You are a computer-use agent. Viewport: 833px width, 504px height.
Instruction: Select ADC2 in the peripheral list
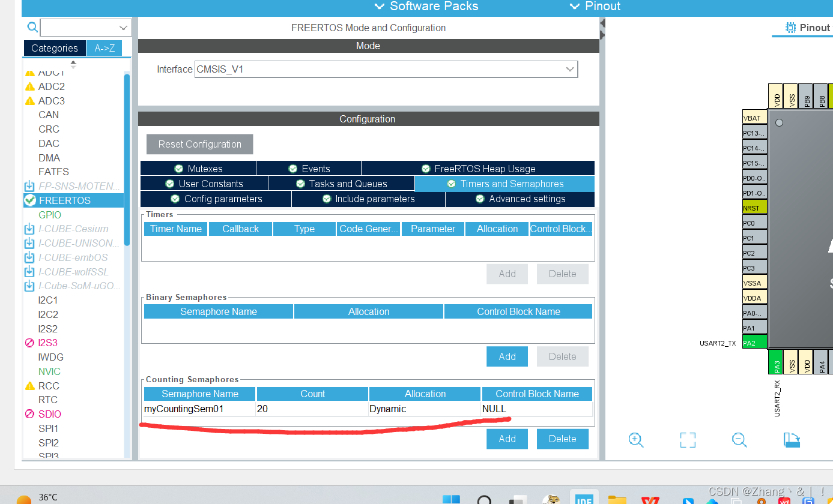click(x=52, y=86)
